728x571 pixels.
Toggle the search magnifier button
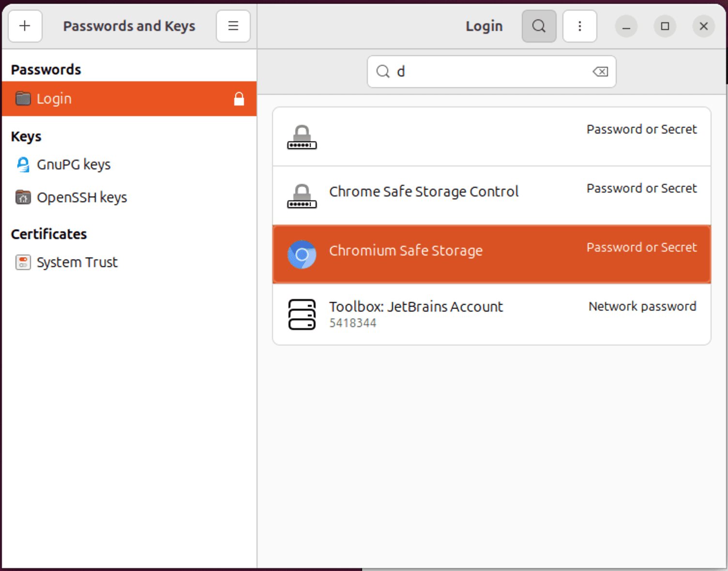tap(538, 26)
